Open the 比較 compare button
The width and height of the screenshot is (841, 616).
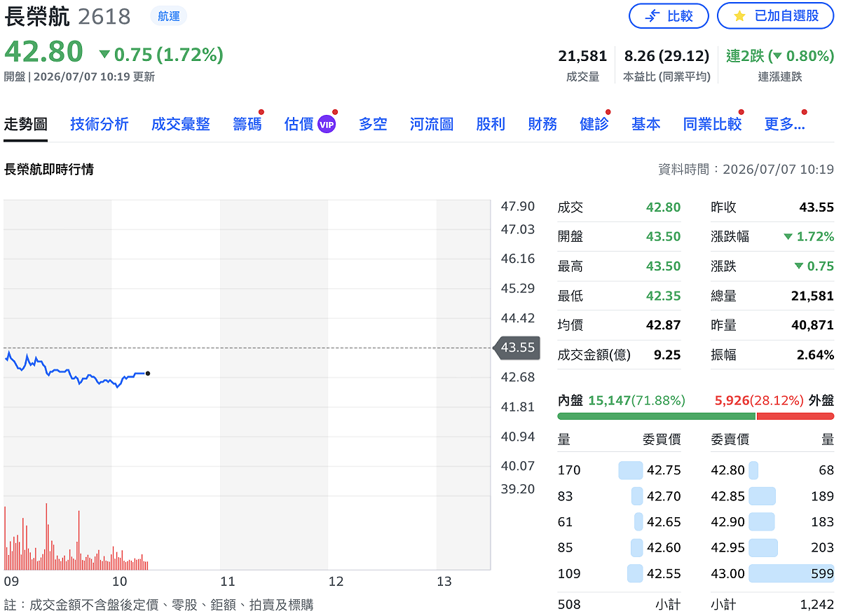coord(669,15)
